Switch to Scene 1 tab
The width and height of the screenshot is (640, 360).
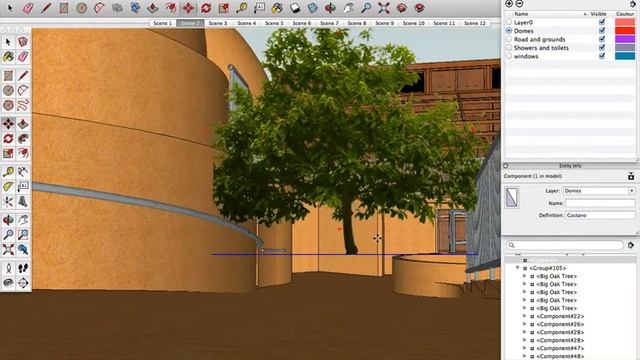162,23
